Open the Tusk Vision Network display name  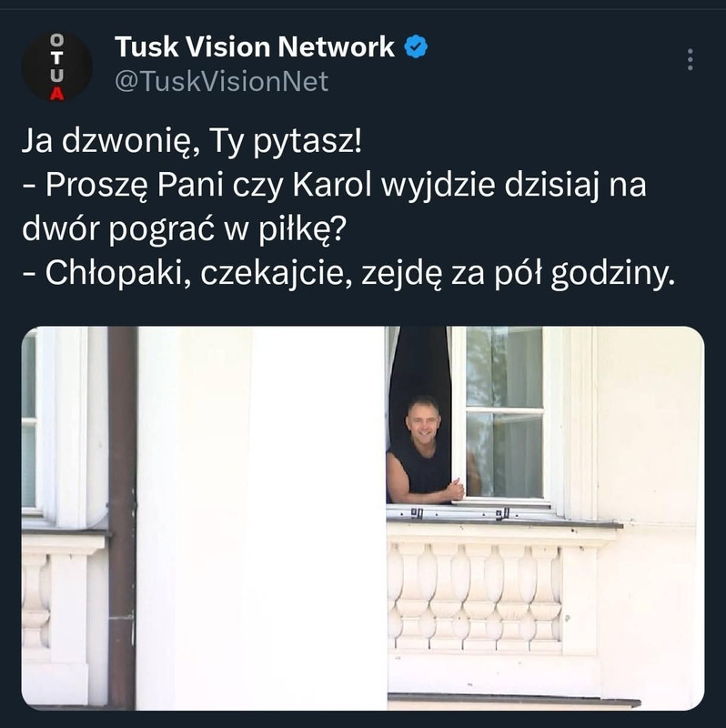[x=255, y=47]
